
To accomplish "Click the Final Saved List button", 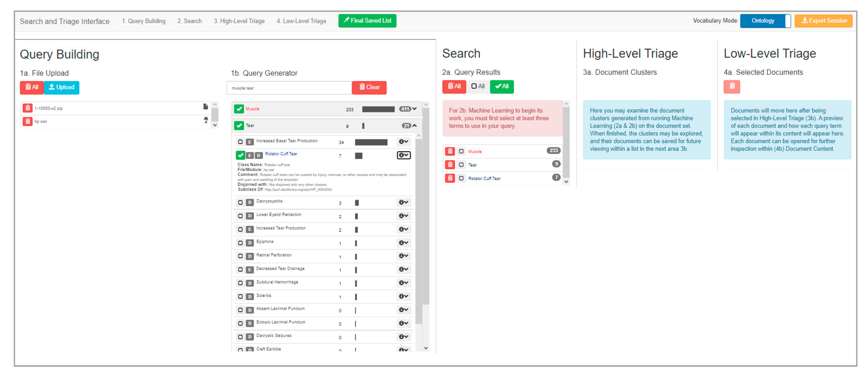I will click(367, 21).
